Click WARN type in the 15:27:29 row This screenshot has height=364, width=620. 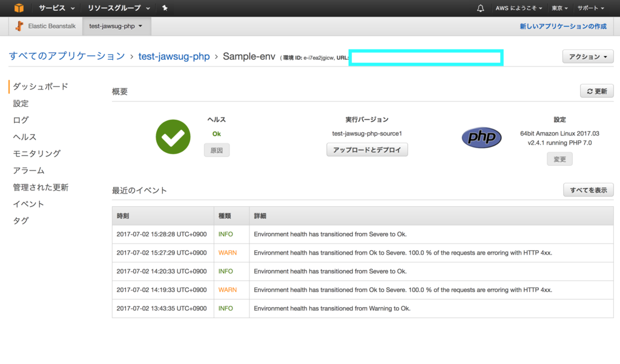click(228, 253)
